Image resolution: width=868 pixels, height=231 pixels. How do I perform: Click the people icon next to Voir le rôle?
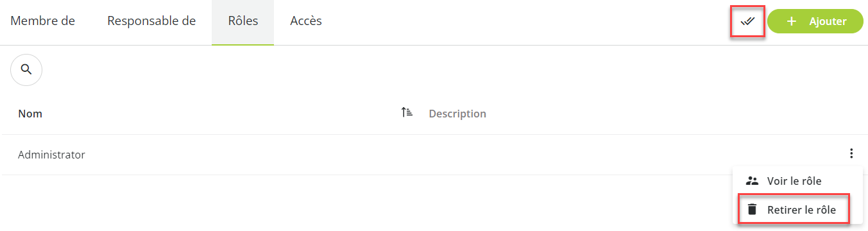(753, 181)
